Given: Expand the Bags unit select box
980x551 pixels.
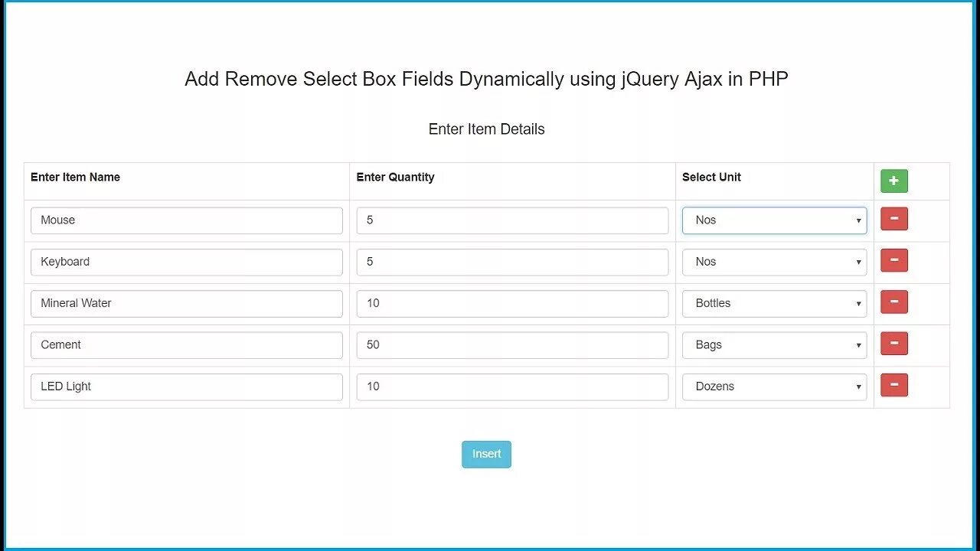Looking at the screenshot, I should tap(774, 345).
